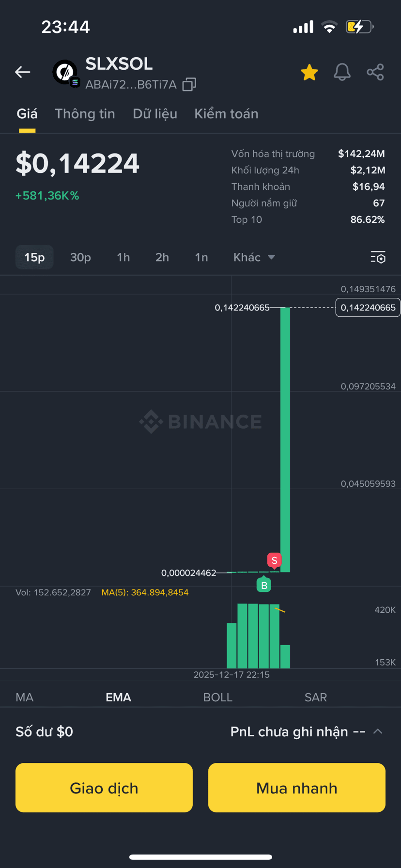Tap the 420K volume axis label
Screen dimensions: 401x868
tap(385, 610)
